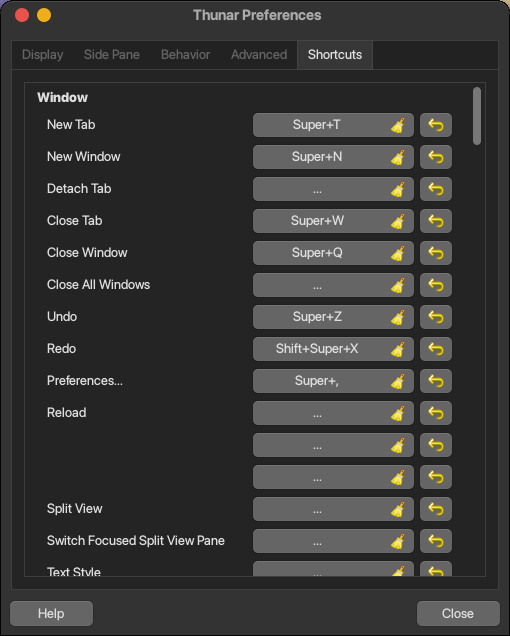Reset the Reload shortcut arrow icon

[x=436, y=413]
